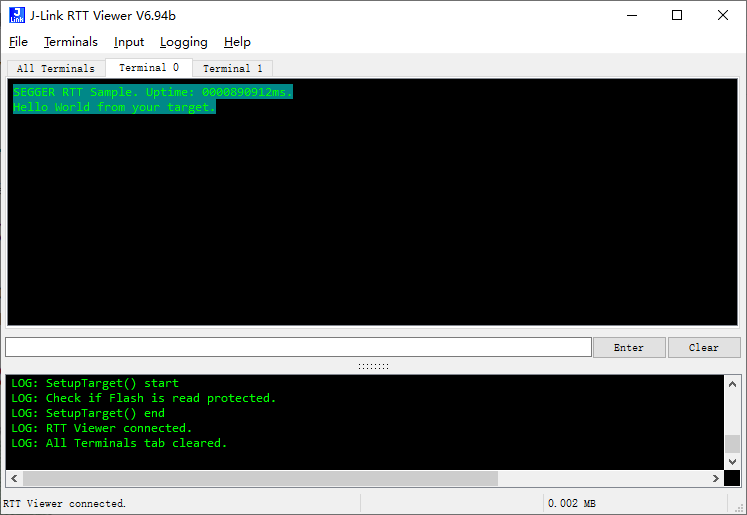Click 'LOG: SetupTarget() start' log entry
The height and width of the screenshot is (515, 747).
95,383
